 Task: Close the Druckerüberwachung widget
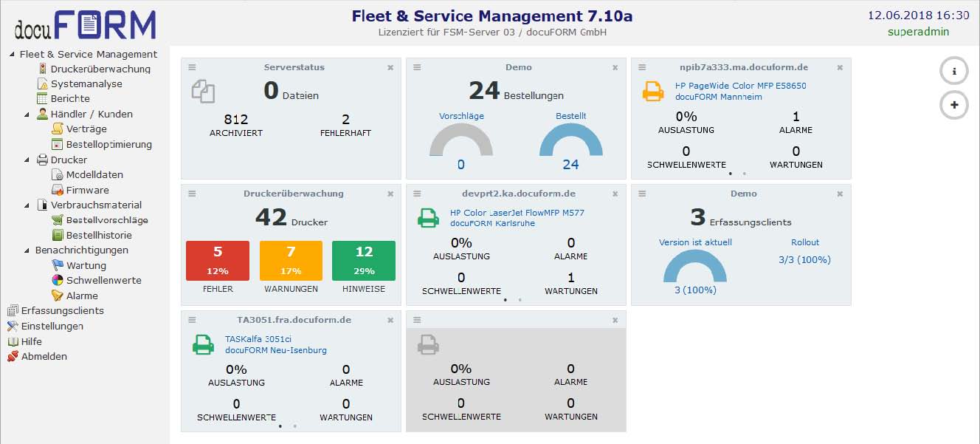click(390, 194)
